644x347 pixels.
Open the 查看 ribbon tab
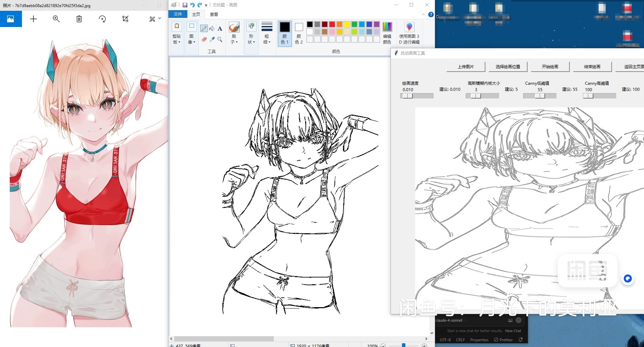tap(214, 15)
